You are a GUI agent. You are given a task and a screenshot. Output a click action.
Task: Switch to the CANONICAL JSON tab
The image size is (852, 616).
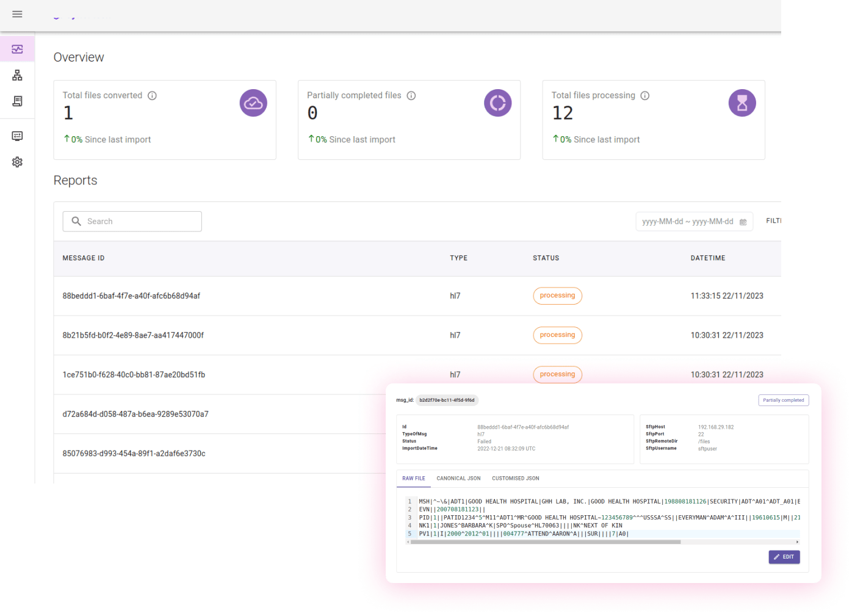coord(458,478)
